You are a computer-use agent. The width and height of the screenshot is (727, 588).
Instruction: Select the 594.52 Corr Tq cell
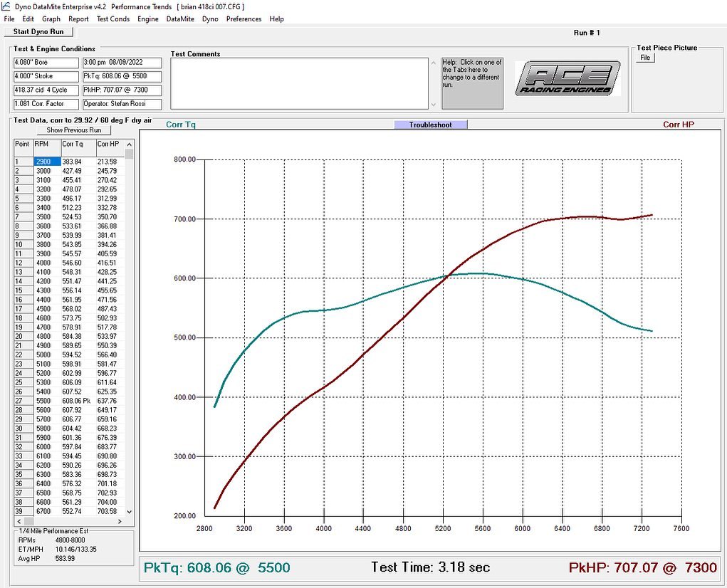[79, 355]
